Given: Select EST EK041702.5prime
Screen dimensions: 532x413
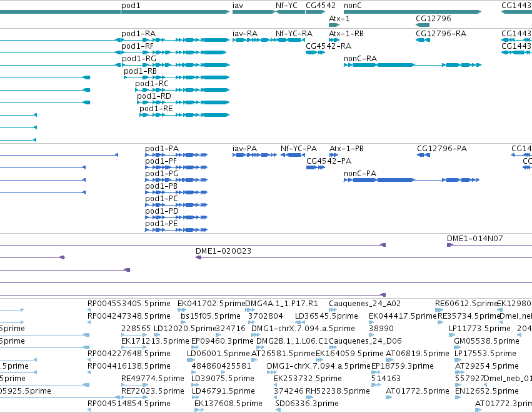Looking at the screenshot, I should coord(211,304).
